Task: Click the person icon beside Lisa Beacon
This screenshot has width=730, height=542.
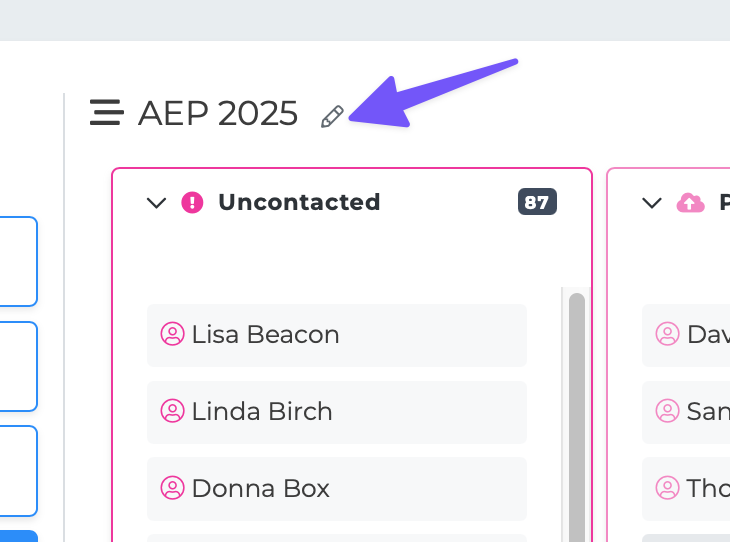Action: tap(173, 334)
